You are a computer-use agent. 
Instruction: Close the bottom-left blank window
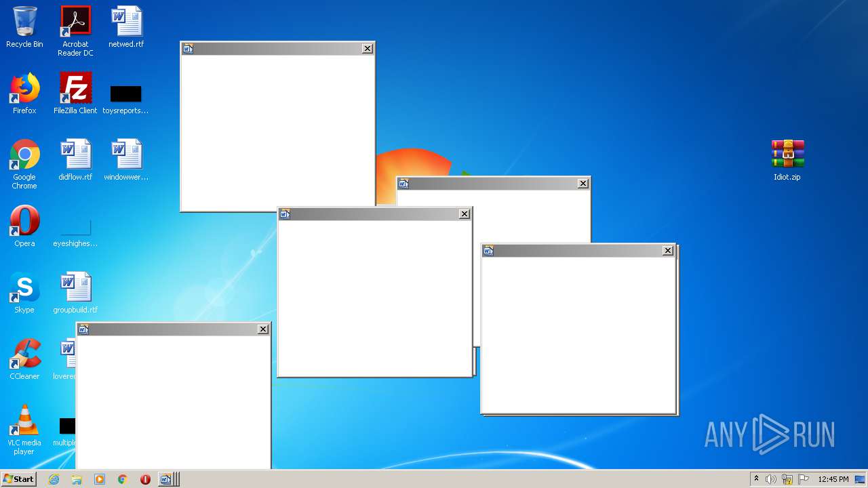(x=263, y=329)
